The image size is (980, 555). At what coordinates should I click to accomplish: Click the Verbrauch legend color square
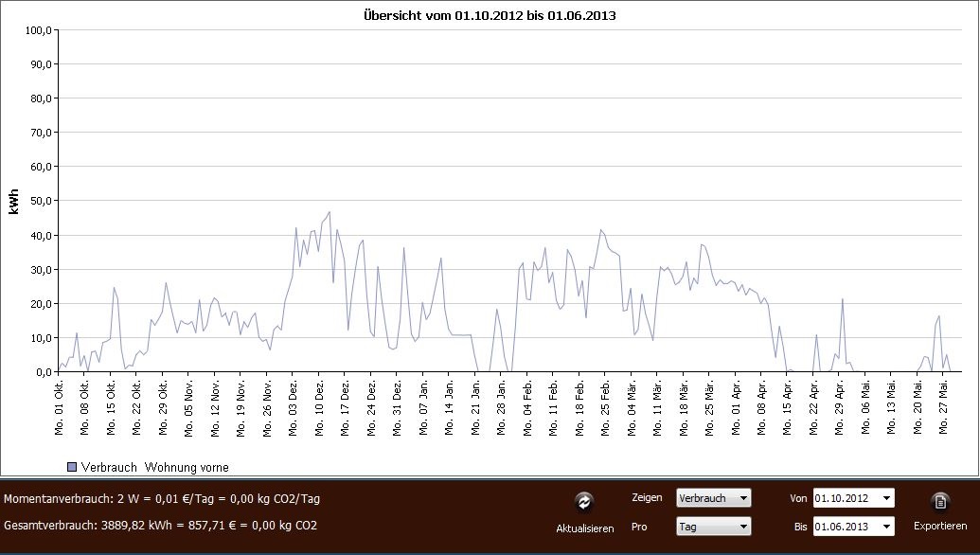pyautogui.click(x=72, y=467)
